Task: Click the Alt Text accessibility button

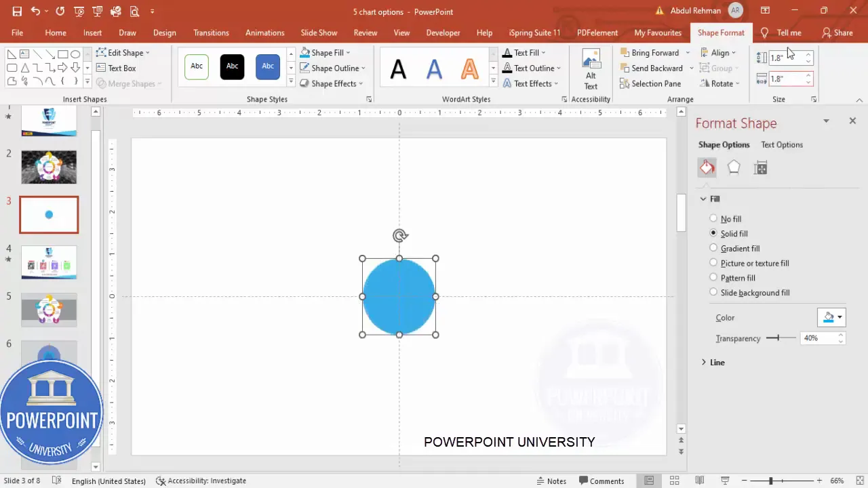Action: pyautogui.click(x=591, y=68)
